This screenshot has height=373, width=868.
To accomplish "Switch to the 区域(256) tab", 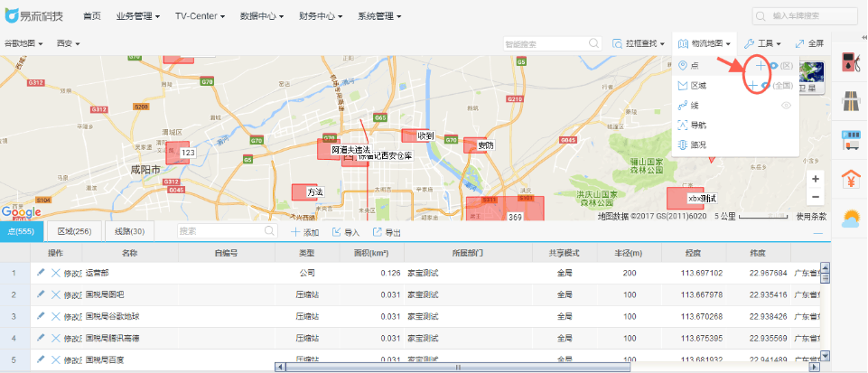I will tap(69, 232).
